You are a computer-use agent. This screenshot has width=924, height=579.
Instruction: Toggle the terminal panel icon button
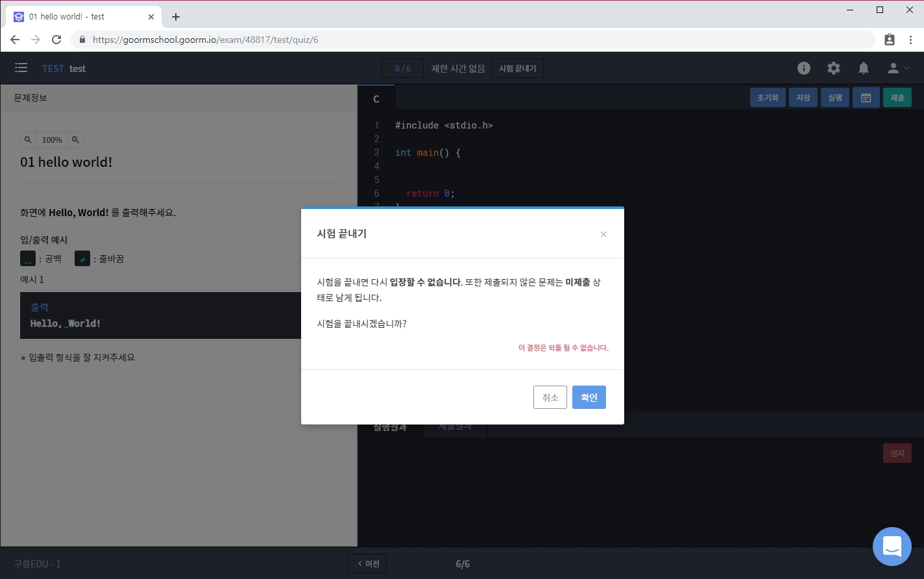(866, 97)
